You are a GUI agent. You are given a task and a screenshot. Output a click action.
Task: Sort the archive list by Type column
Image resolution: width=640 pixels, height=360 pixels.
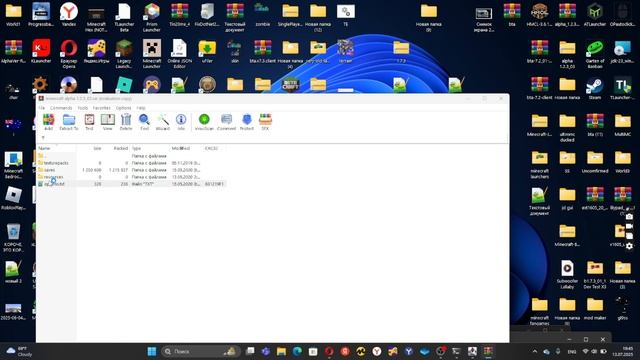(x=149, y=148)
